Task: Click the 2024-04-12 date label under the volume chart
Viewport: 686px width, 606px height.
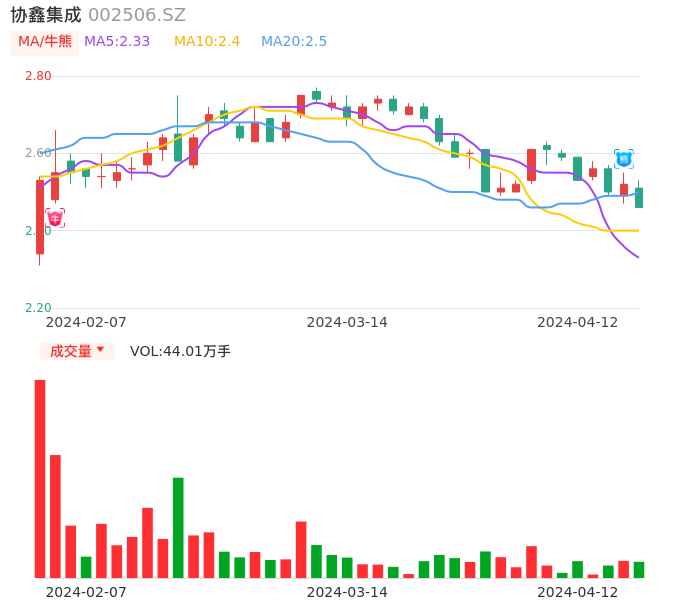Action: pyautogui.click(x=578, y=592)
